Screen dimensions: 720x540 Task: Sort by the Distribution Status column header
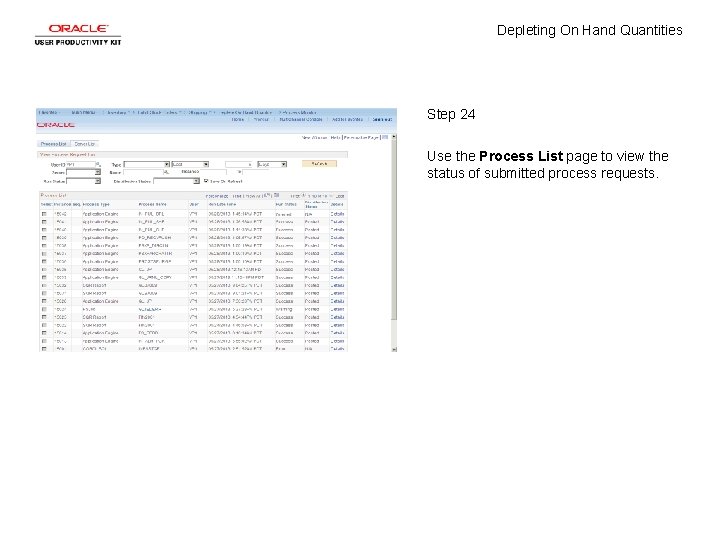pyautogui.click(x=316, y=204)
